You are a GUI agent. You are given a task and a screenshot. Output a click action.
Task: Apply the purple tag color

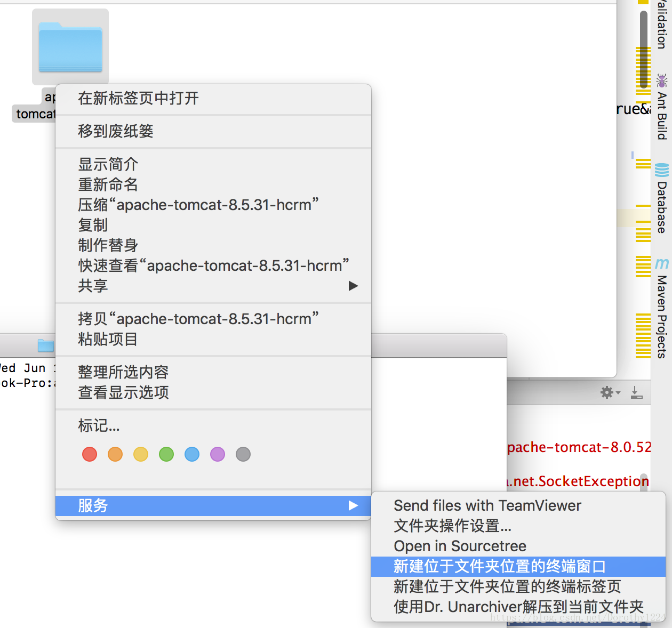tap(218, 454)
